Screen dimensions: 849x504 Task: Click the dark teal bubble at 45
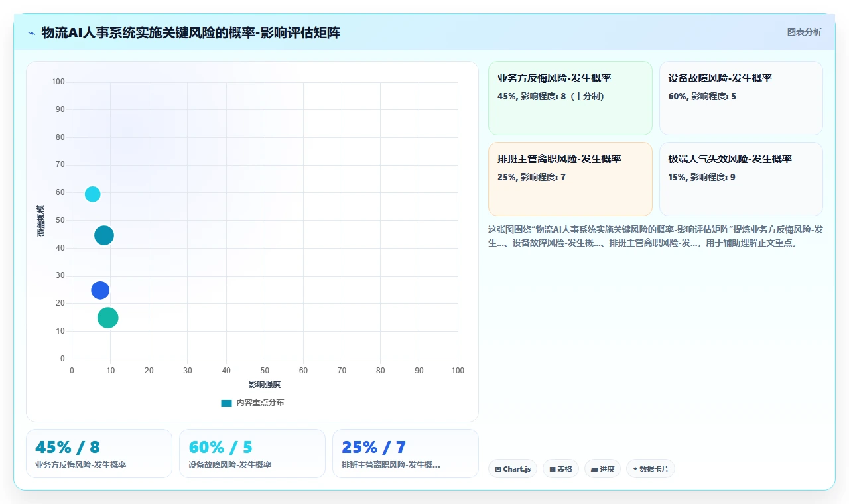click(x=104, y=235)
